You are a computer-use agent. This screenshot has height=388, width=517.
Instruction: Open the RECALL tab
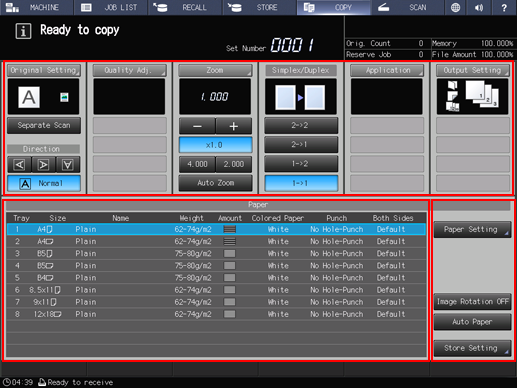(185, 7)
